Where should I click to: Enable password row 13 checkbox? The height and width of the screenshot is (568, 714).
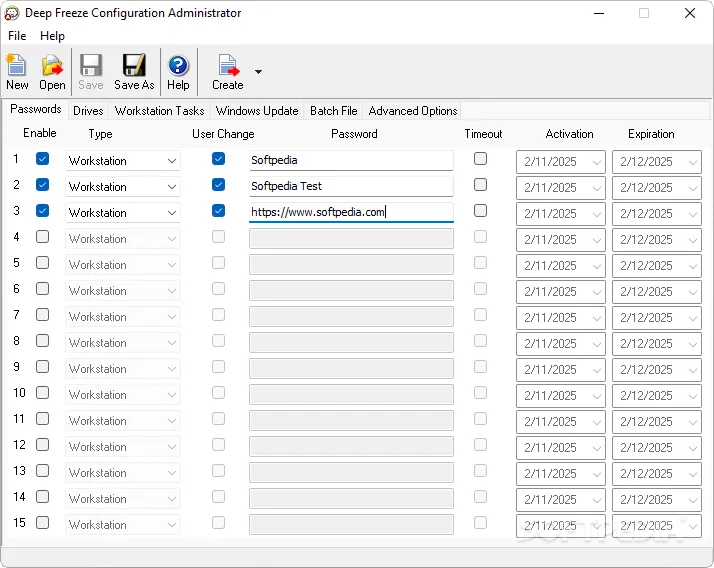point(42,470)
